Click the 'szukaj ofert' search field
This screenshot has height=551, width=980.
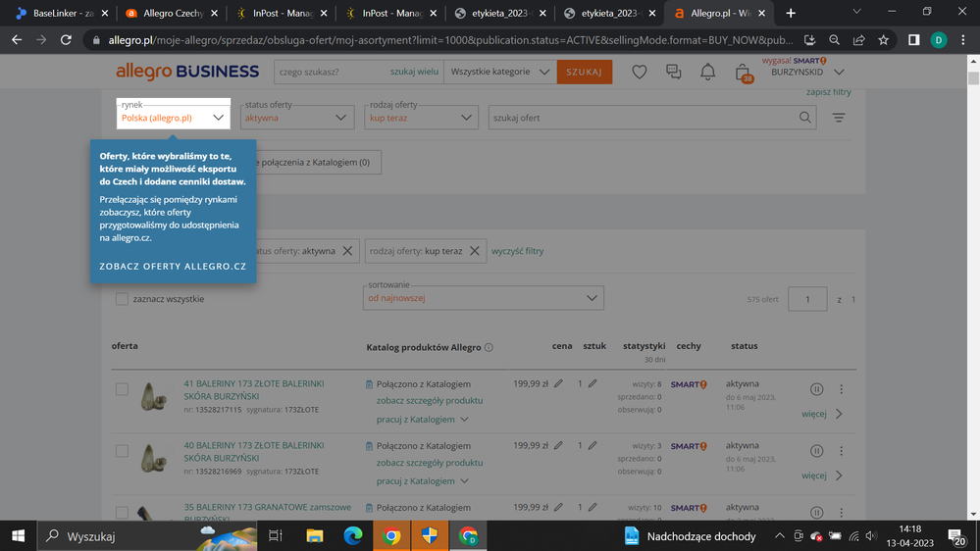pos(643,118)
